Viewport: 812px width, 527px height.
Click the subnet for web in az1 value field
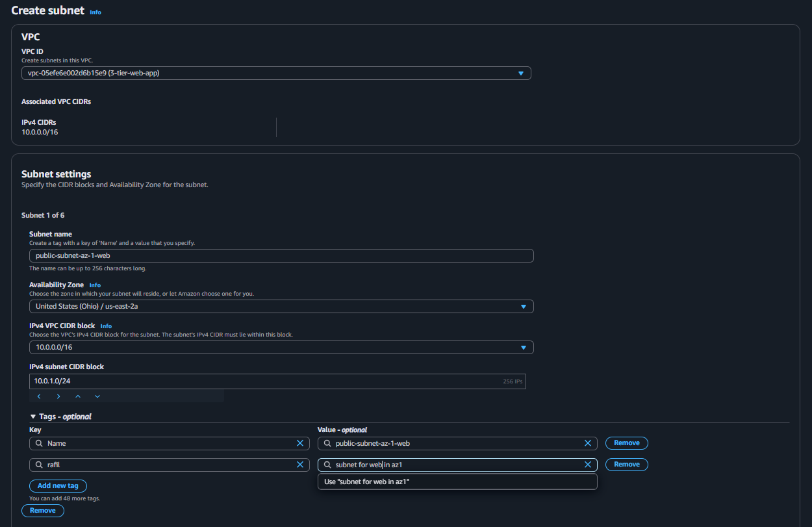[x=457, y=465]
